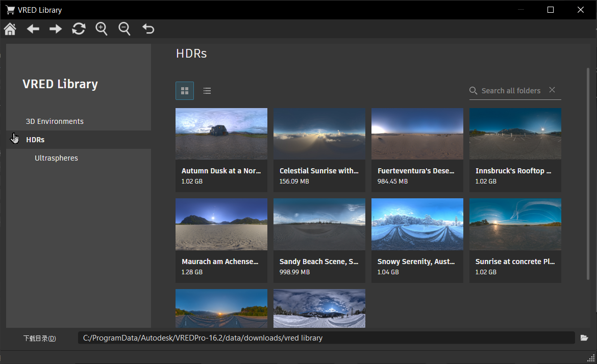Click the 998.99 MB size label
This screenshot has width=597, height=364.
tap(295, 272)
